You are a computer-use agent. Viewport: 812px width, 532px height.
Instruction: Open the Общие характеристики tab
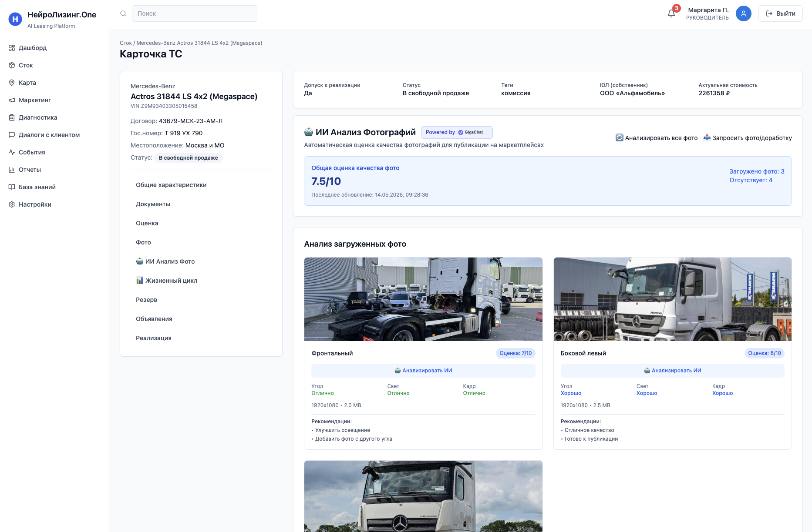coord(171,185)
